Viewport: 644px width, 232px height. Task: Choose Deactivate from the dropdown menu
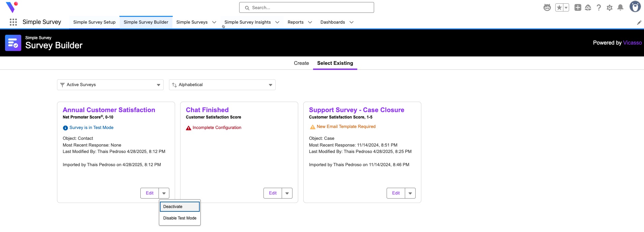pyautogui.click(x=180, y=207)
